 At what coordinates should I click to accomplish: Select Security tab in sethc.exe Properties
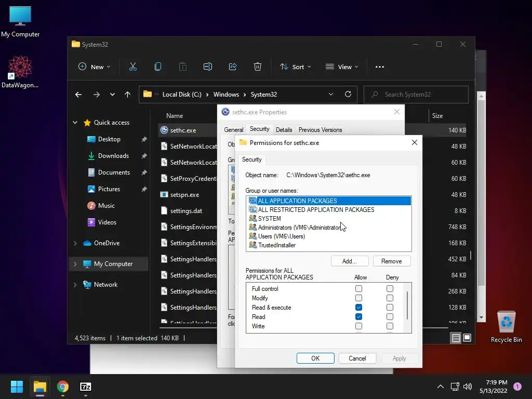click(x=260, y=129)
